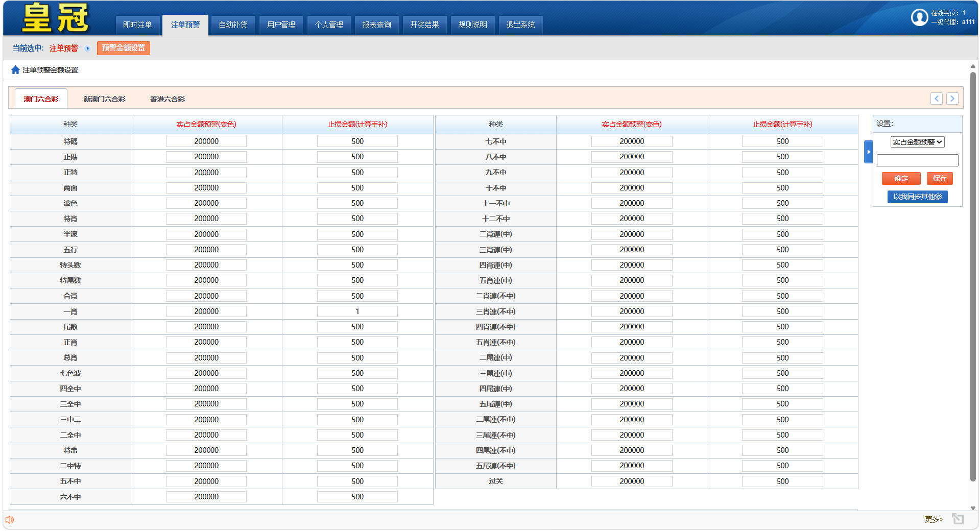Switch to the 香港六合彩 tab

click(167, 99)
